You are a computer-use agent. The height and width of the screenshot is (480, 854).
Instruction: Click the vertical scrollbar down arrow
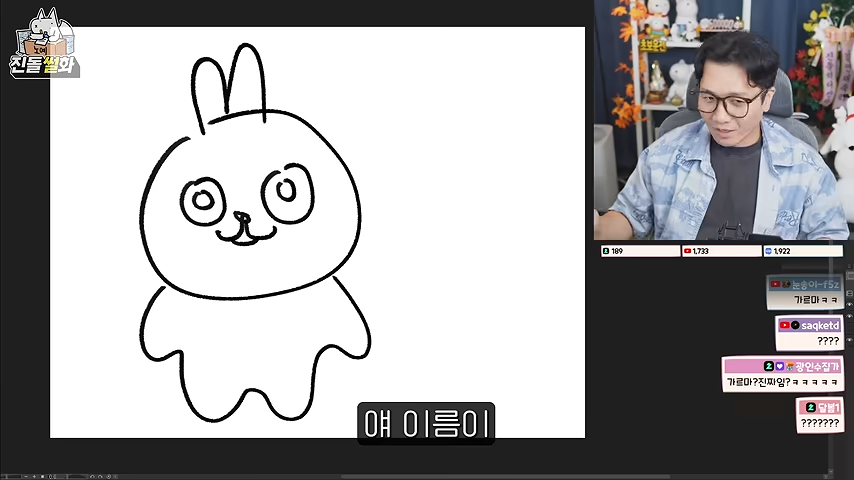[x=831, y=471]
